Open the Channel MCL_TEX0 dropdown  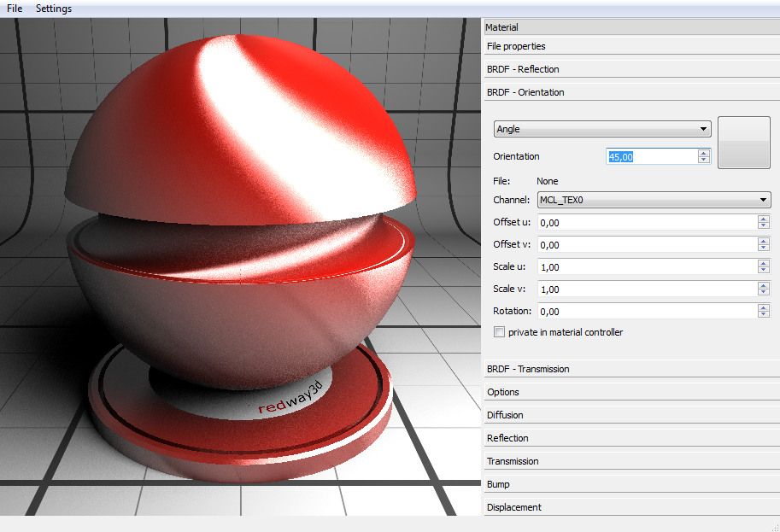[x=654, y=201]
